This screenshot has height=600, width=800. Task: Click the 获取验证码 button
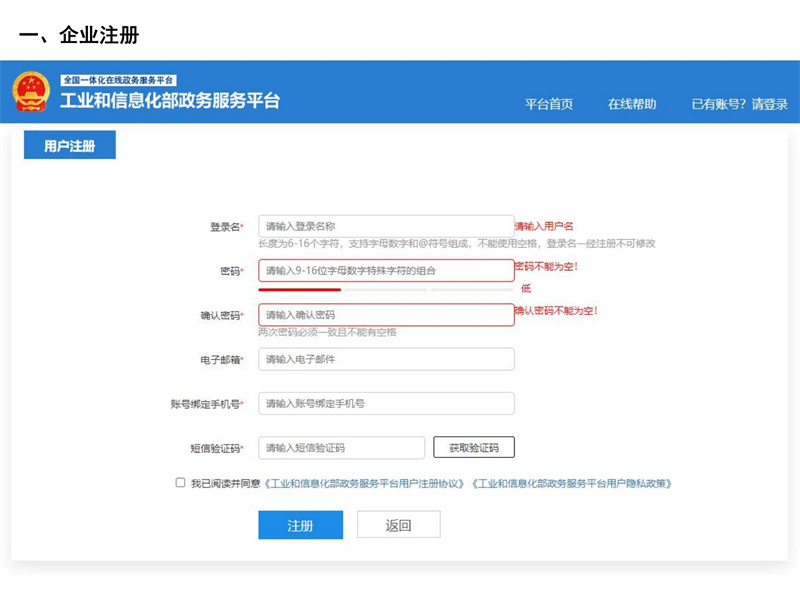click(x=474, y=447)
